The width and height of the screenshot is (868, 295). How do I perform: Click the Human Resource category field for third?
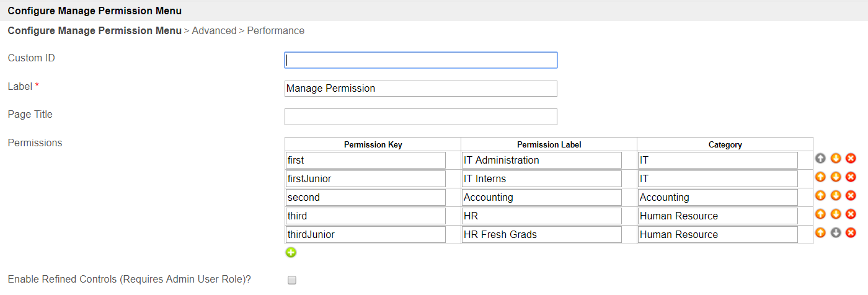[x=717, y=216]
